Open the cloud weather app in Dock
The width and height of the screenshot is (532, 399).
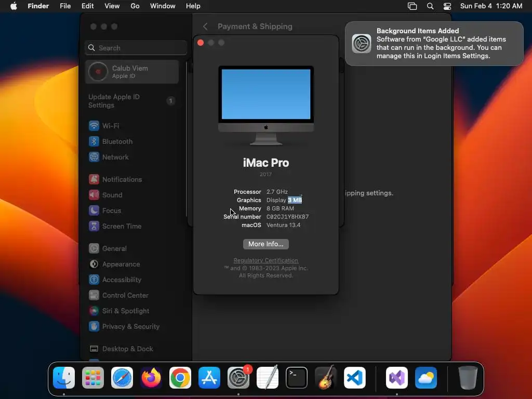pyautogui.click(x=426, y=378)
